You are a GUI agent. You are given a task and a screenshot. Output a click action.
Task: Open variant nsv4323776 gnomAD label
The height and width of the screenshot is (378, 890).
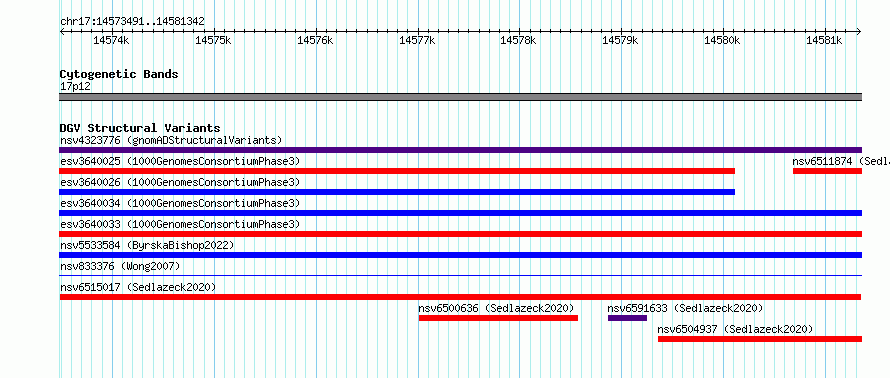click(x=171, y=140)
